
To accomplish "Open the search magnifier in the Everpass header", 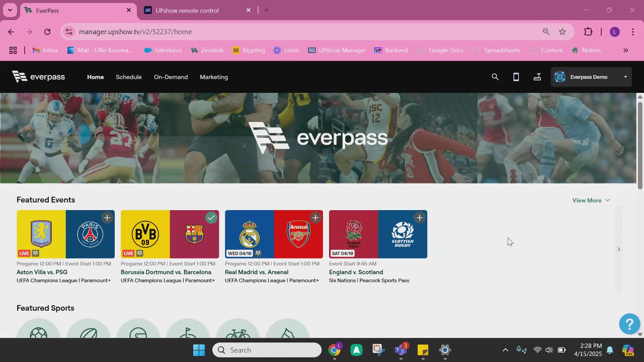I will [x=495, y=77].
